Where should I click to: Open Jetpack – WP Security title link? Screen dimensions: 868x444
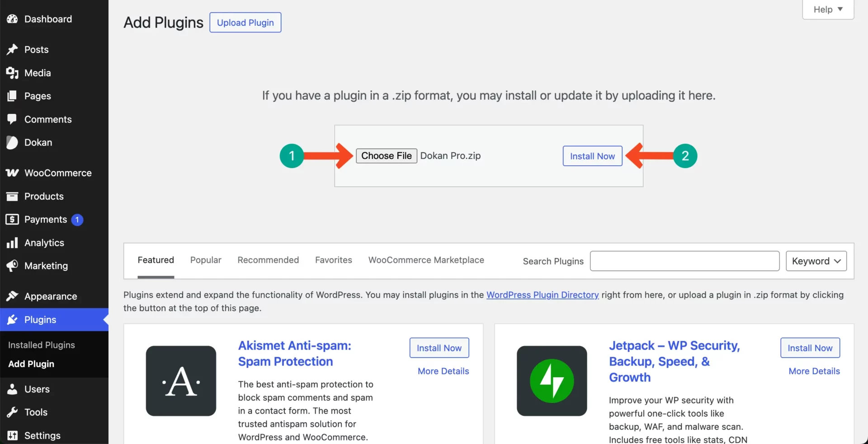675,361
